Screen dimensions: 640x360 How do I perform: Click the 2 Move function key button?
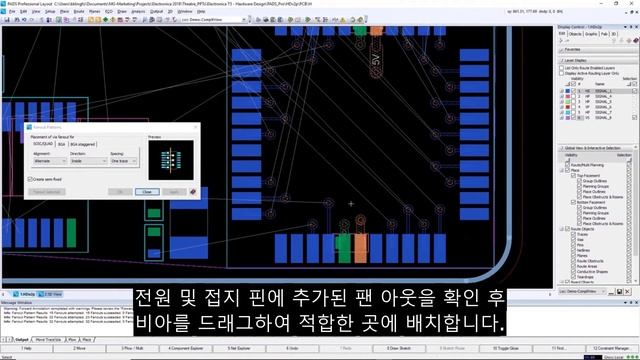80,349
